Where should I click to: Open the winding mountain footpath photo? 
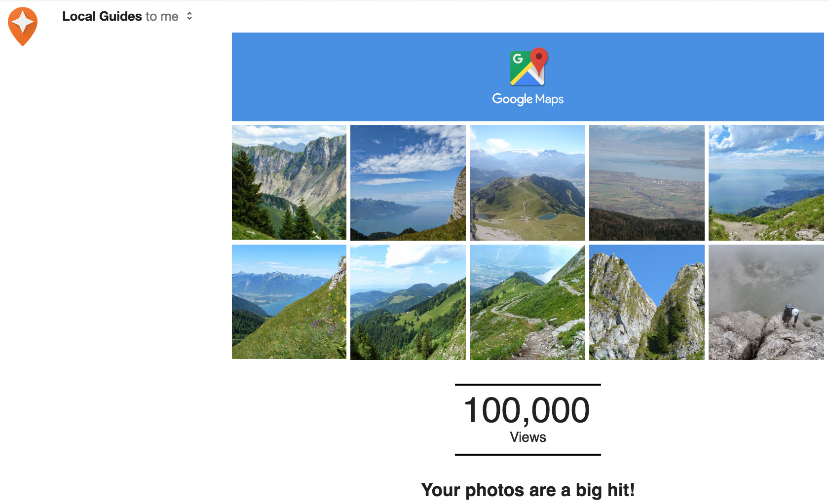click(528, 302)
